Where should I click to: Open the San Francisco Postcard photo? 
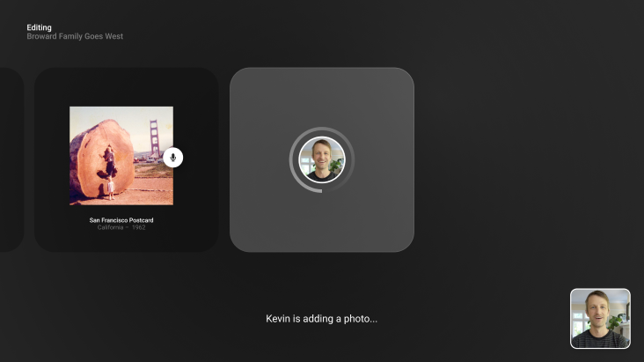coord(121,156)
